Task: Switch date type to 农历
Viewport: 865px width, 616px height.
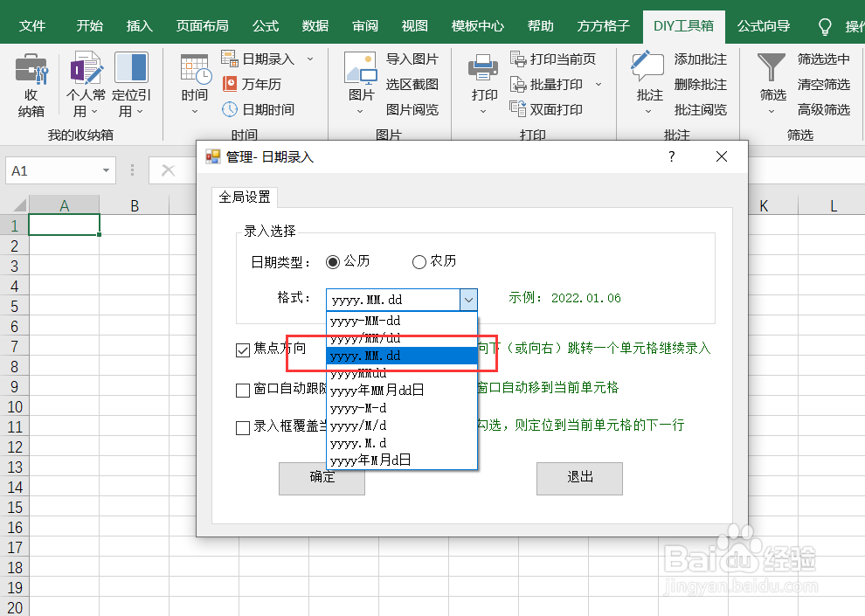Action: (419, 260)
